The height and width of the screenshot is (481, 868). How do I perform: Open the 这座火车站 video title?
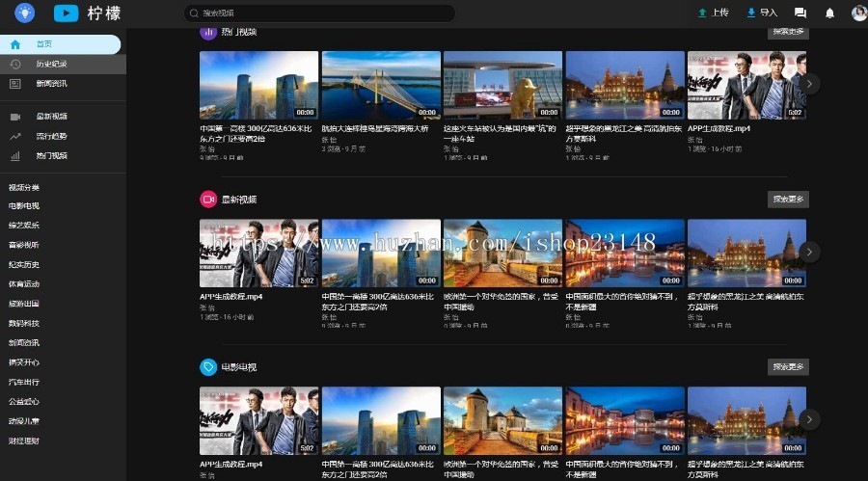pyautogui.click(x=500, y=133)
